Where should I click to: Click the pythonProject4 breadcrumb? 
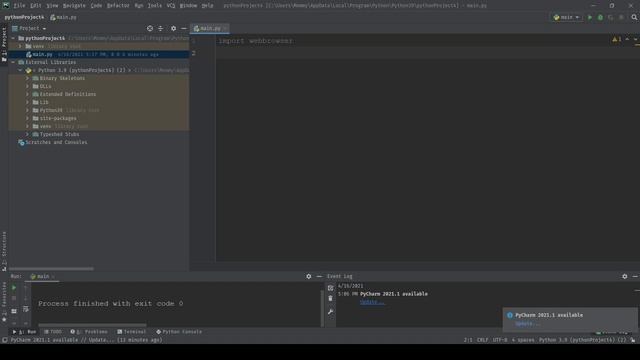click(24, 17)
